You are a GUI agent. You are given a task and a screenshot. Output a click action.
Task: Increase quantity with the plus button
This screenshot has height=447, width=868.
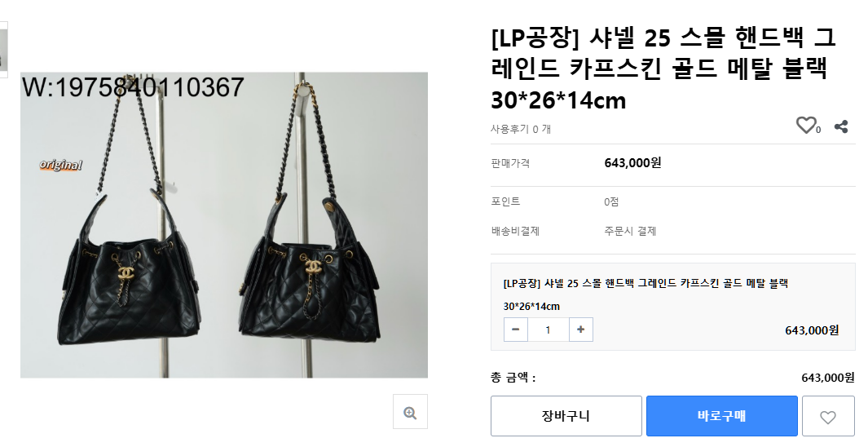click(x=580, y=330)
